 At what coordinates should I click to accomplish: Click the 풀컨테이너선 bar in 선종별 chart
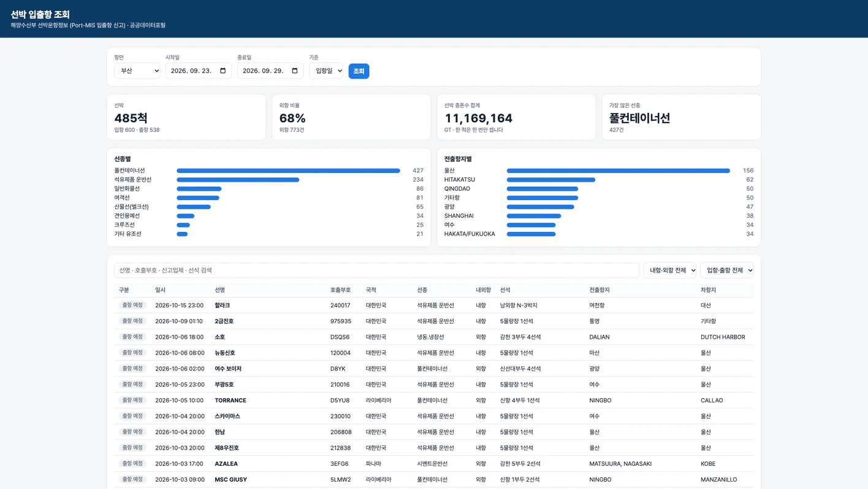click(288, 171)
